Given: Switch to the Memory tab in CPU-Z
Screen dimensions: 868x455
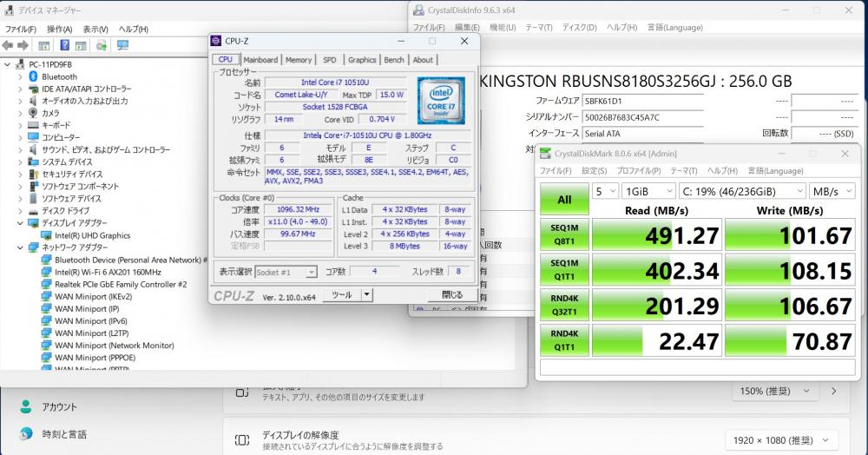Looking at the screenshot, I should (299, 60).
